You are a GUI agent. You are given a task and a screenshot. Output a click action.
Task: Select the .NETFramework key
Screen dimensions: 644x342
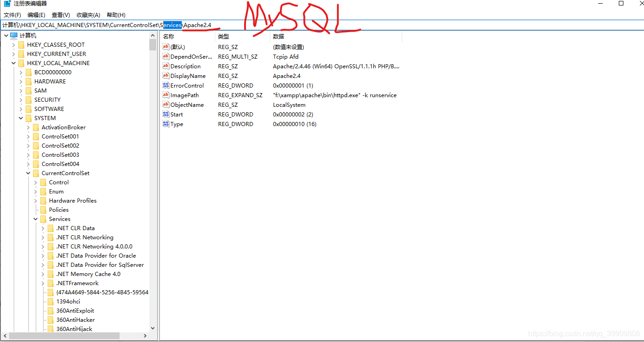[x=77, y=283]
